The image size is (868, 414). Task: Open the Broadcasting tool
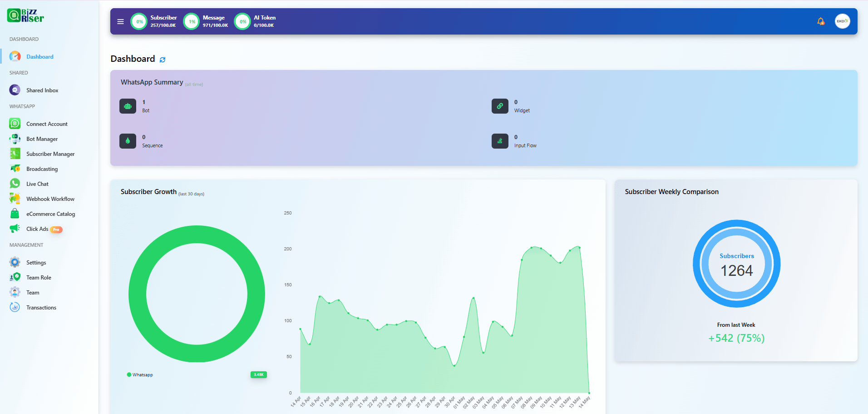(x=41, y=169)
